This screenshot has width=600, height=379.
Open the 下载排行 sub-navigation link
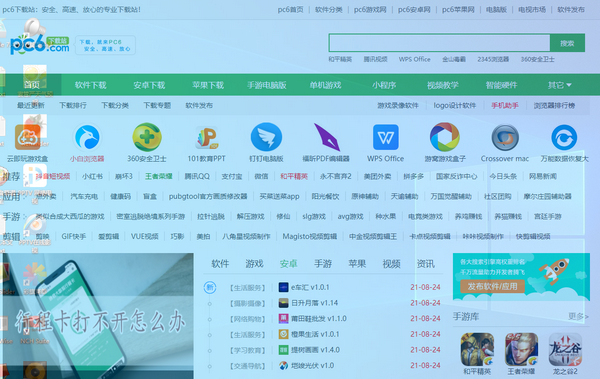coord(73,105)
